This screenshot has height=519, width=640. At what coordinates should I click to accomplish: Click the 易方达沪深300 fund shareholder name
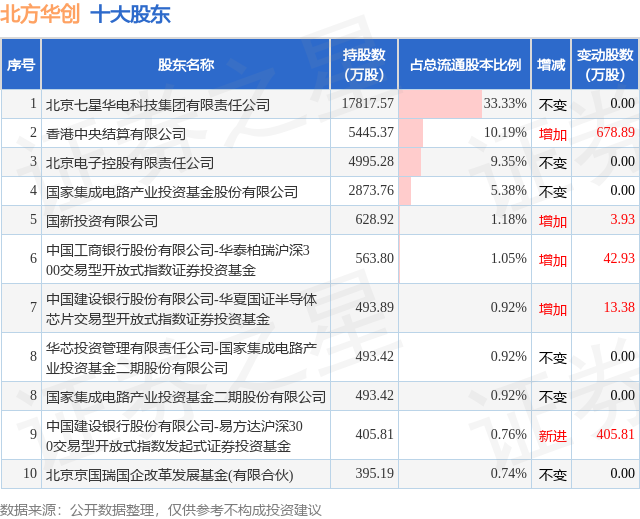174,436
